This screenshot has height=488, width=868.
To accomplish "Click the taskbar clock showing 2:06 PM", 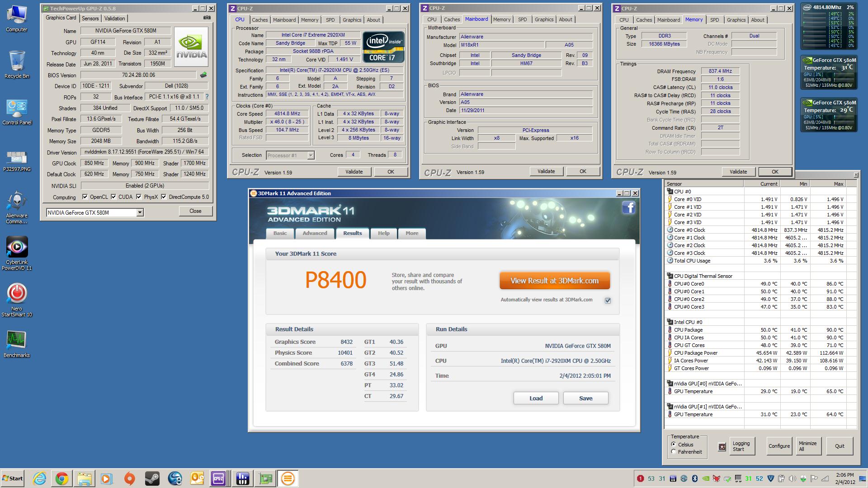I will 844,479.
